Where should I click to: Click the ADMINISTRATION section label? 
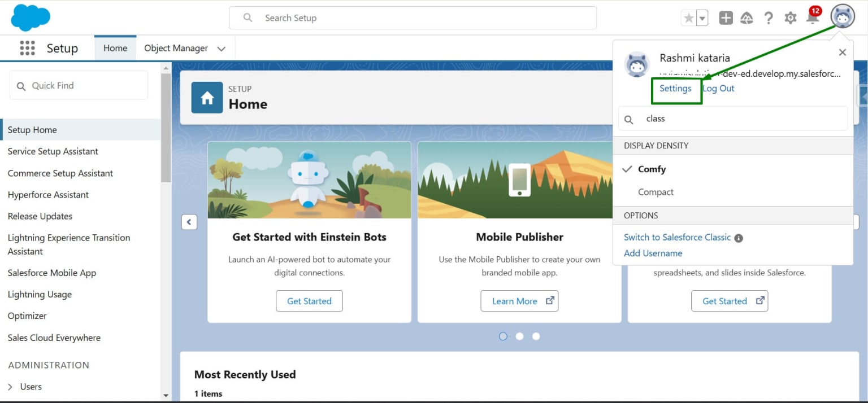tap(49, 365)
